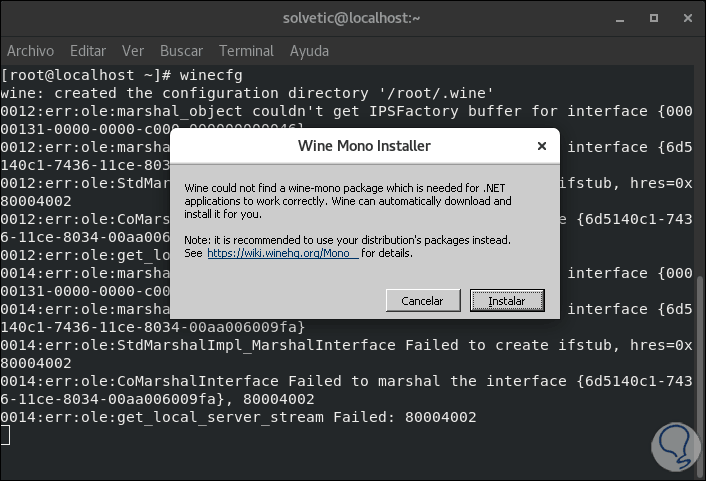Open the Ver menu
The image size is (706, 481).
(x=133, y=50)
